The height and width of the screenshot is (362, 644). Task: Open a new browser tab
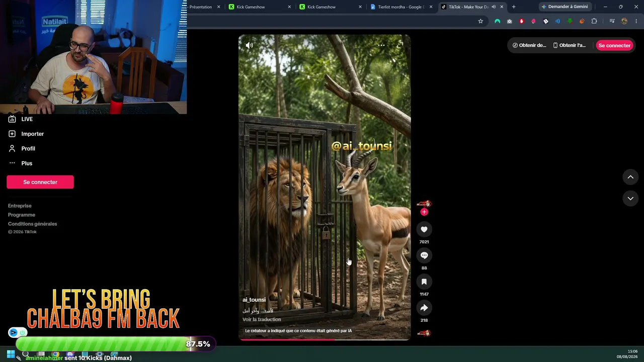(x=514, y=7)
